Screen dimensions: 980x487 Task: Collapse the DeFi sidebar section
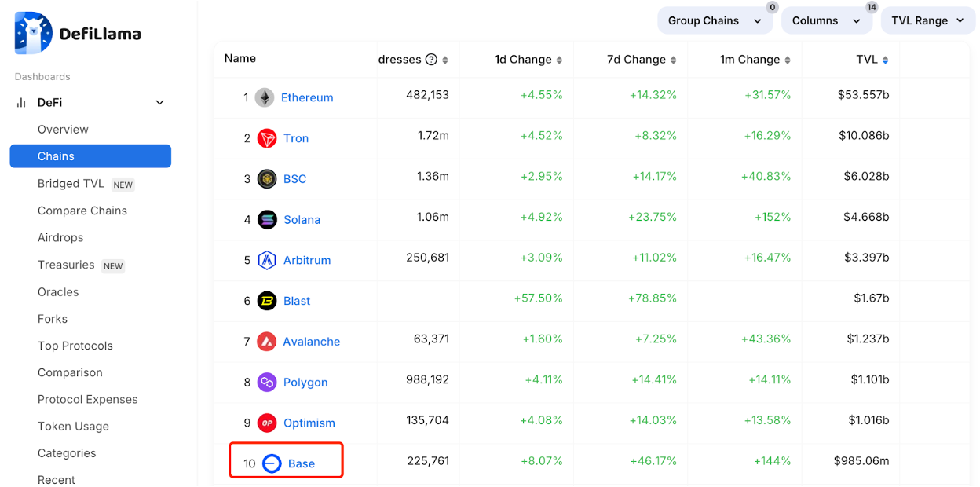click(160, 103)
